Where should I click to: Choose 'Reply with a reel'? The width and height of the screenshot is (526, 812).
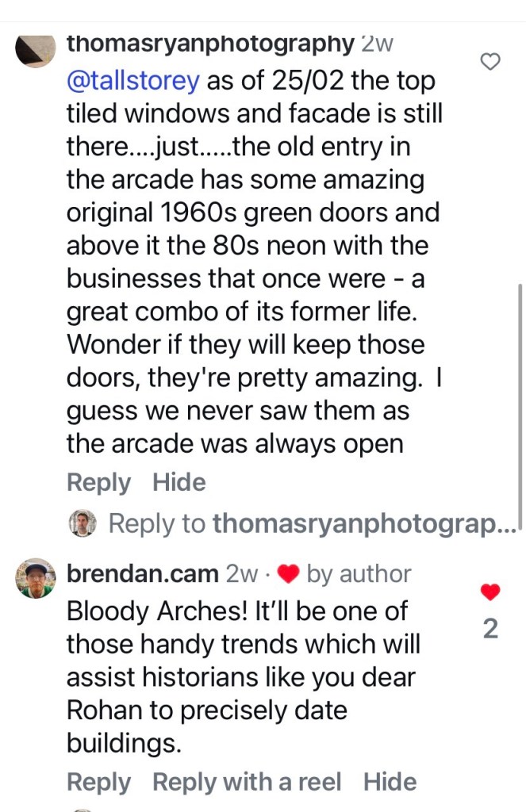(247, 782)
